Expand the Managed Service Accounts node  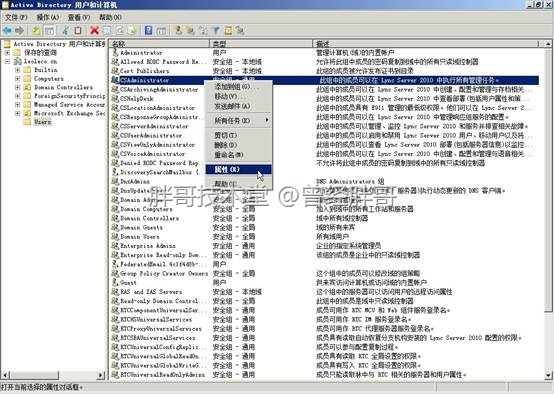pos(17,105)
